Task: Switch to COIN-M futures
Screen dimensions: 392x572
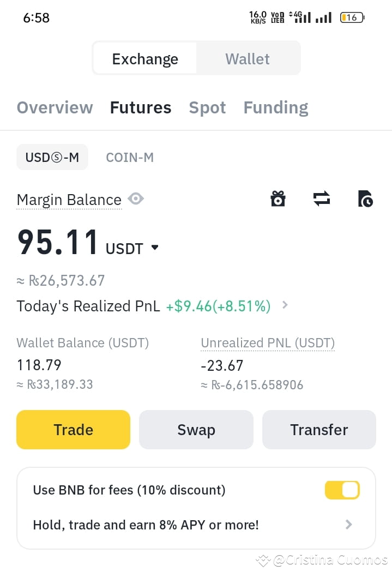Action: (130, 157)
